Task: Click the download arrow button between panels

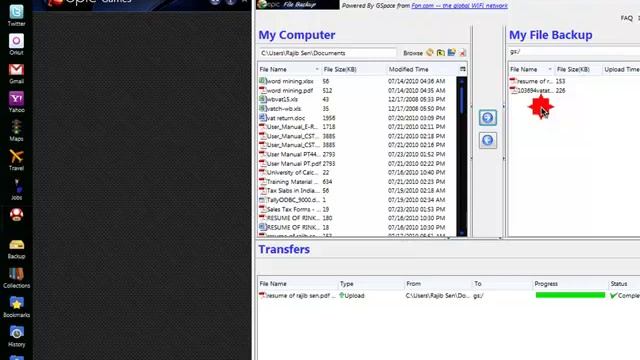Action: click(x=487, y=140)
